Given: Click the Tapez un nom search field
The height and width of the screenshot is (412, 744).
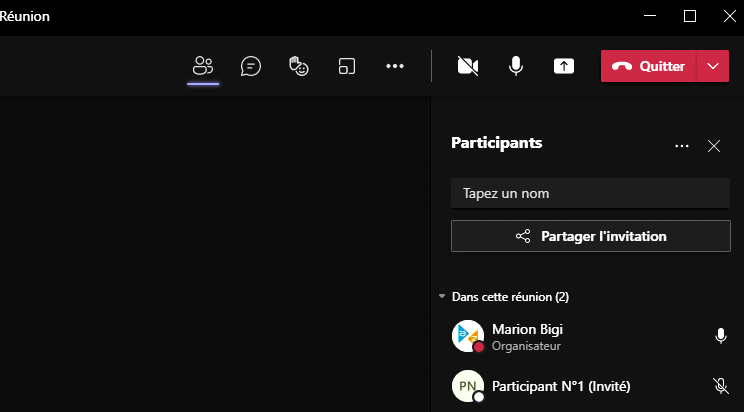Looking at the screenshot, I should coord(590,193).
